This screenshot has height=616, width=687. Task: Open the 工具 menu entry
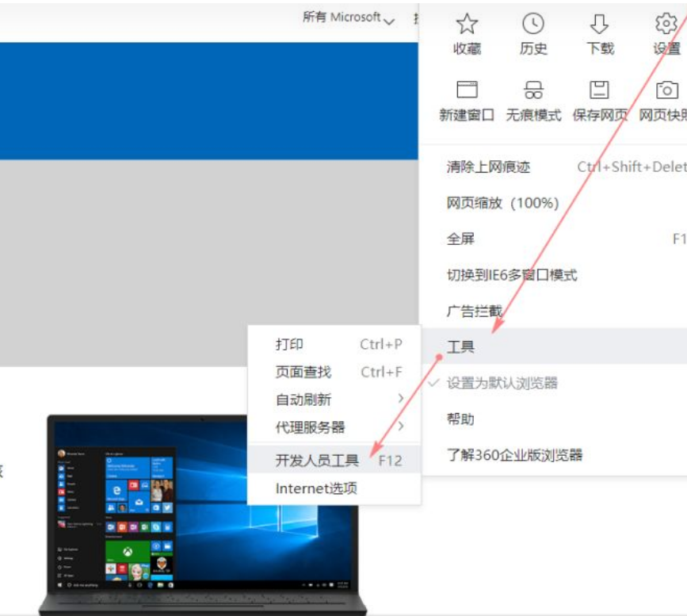[461, 347]
